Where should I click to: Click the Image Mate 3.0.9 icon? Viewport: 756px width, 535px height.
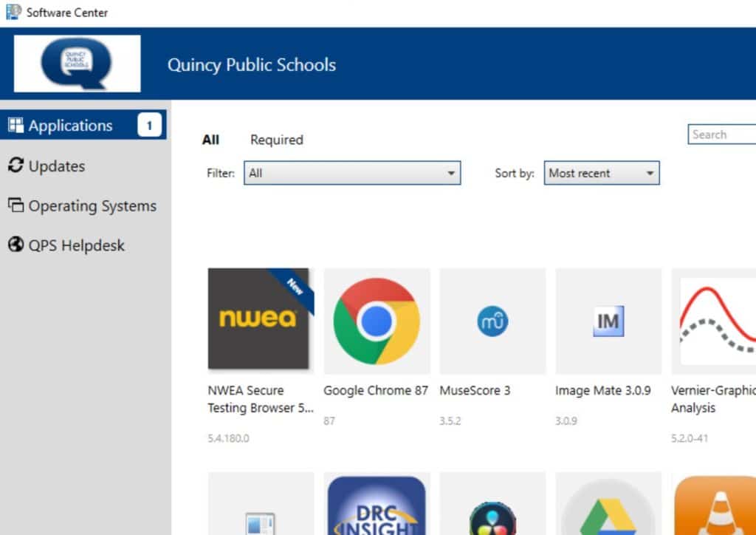click(608, 319)
